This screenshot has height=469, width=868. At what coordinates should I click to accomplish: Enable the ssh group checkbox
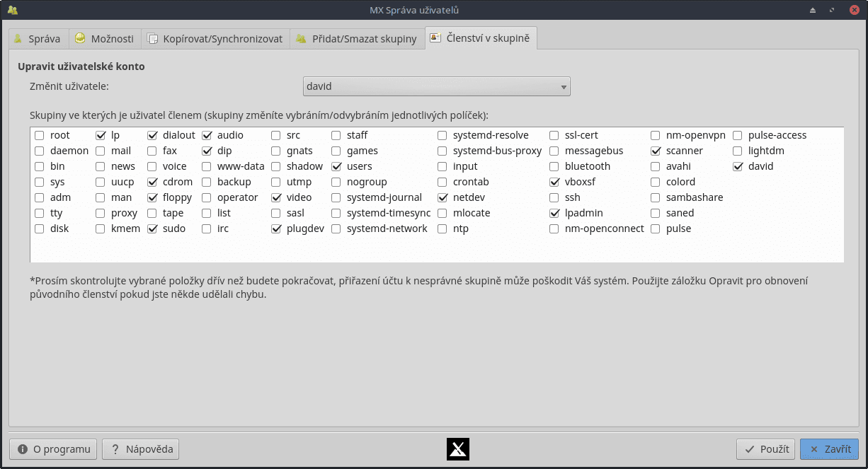click(554, 197)
